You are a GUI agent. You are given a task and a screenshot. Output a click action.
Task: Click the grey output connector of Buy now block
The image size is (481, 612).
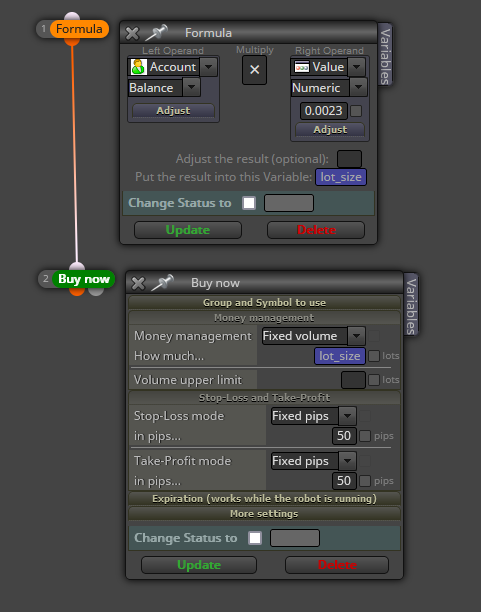96,291
